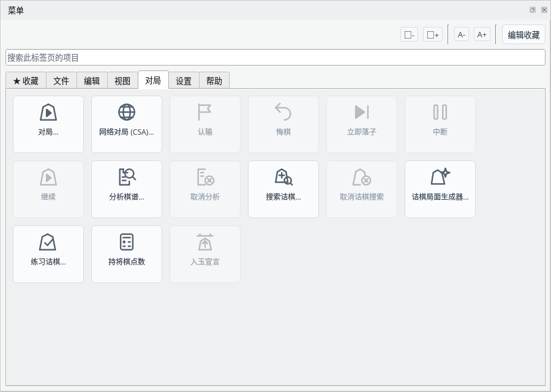
Task: Switch to the 帮助 tab
Action: [x=214, y=81]
